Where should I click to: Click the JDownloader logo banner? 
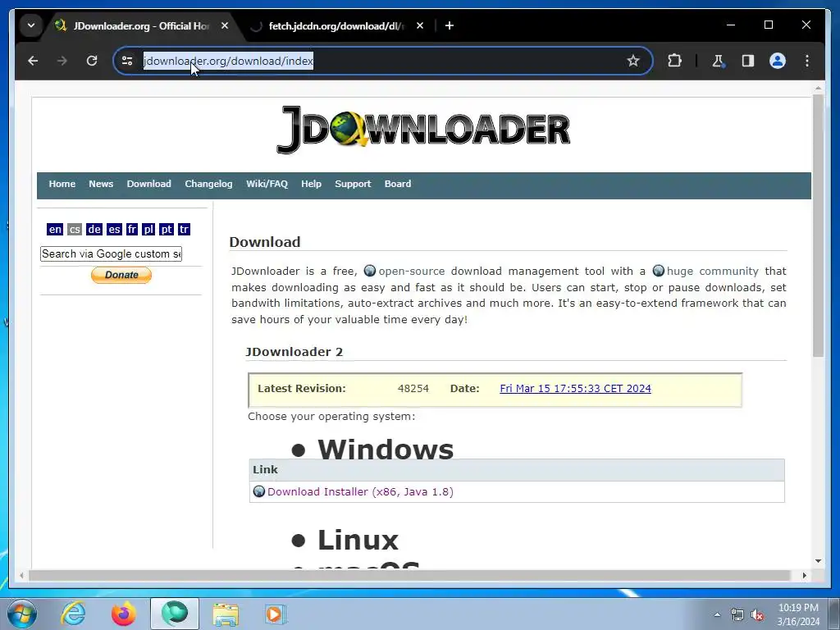click(422, 130)
